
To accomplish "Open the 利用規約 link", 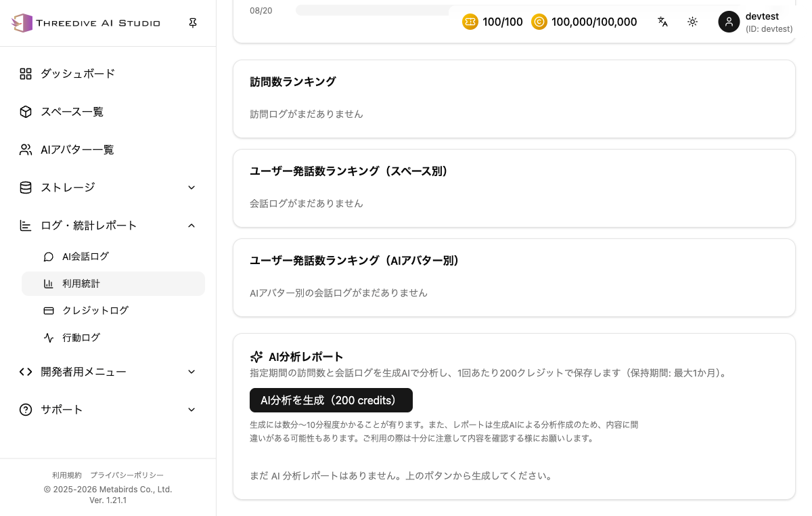I will tap(67, 475).
